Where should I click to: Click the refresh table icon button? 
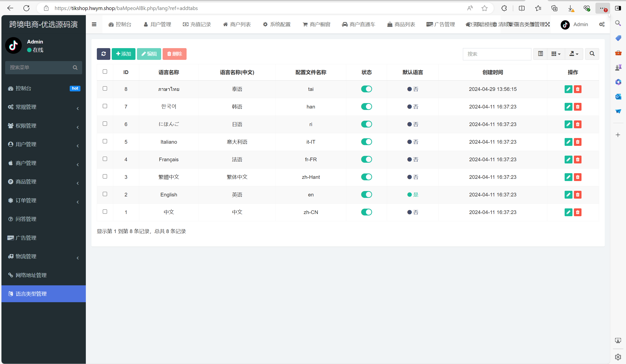click(x=103, y=54)
